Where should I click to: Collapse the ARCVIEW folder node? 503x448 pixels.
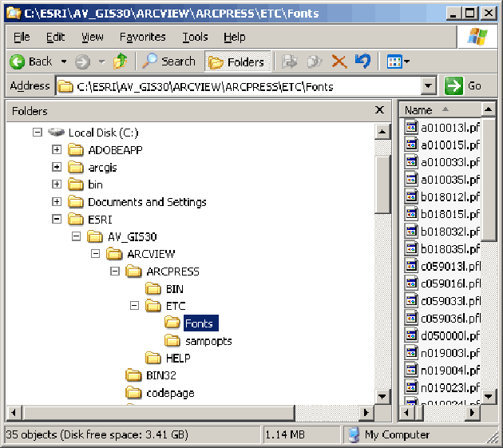pyautogui.click(x=96, y=254)
